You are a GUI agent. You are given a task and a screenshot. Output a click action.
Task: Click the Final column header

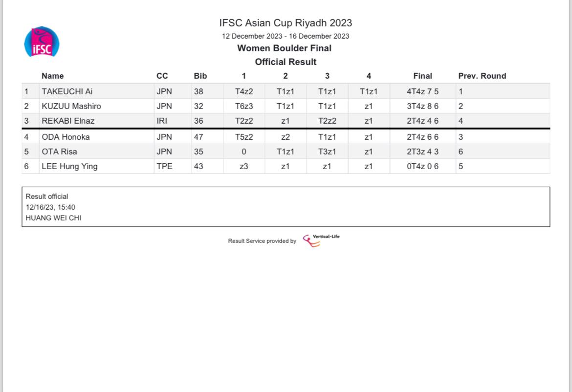tap(422, 76)
